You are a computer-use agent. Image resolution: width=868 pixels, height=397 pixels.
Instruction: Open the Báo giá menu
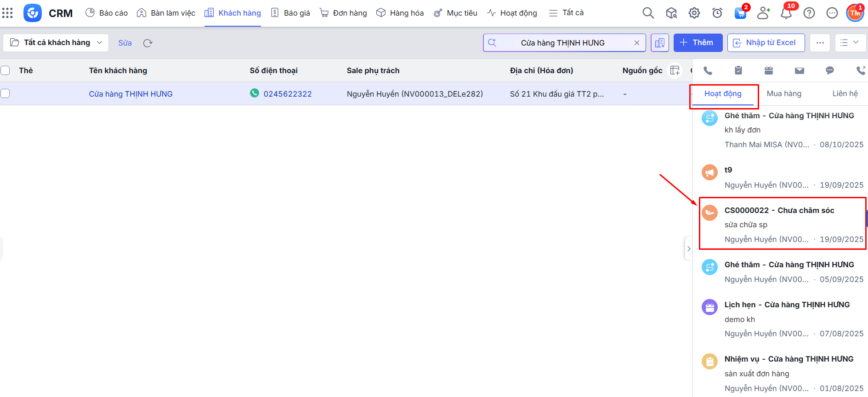(290, 13)
